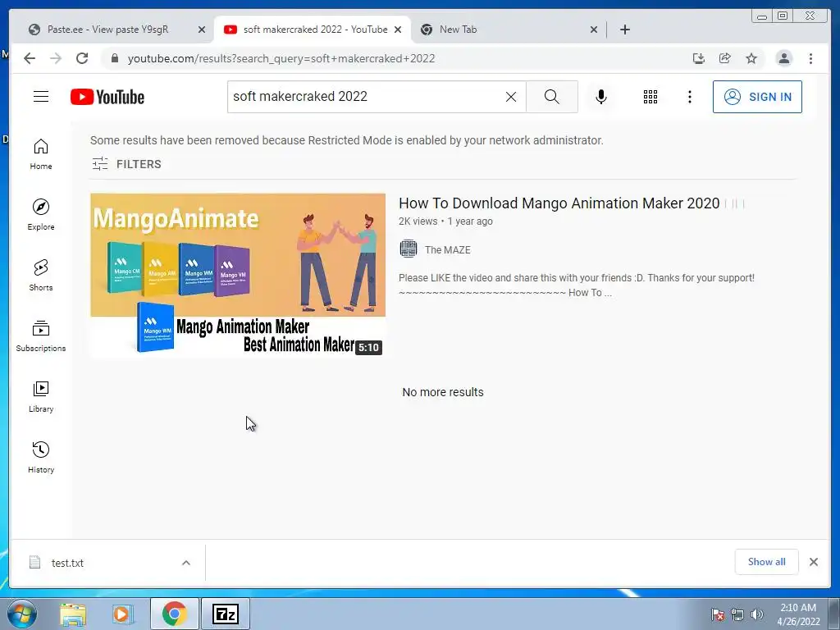Share this page from the address bar
Screen dimensions: 840x630
click(725, 58)
